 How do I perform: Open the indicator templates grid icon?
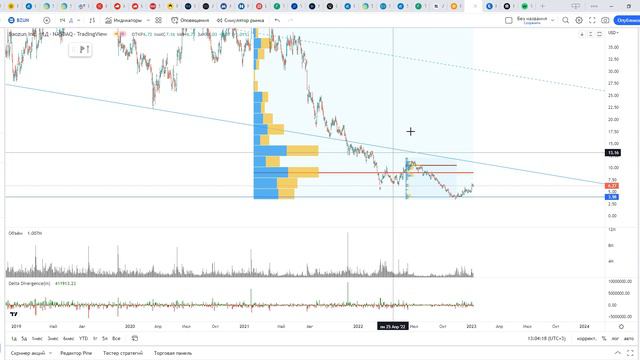(x=158, y=20)
